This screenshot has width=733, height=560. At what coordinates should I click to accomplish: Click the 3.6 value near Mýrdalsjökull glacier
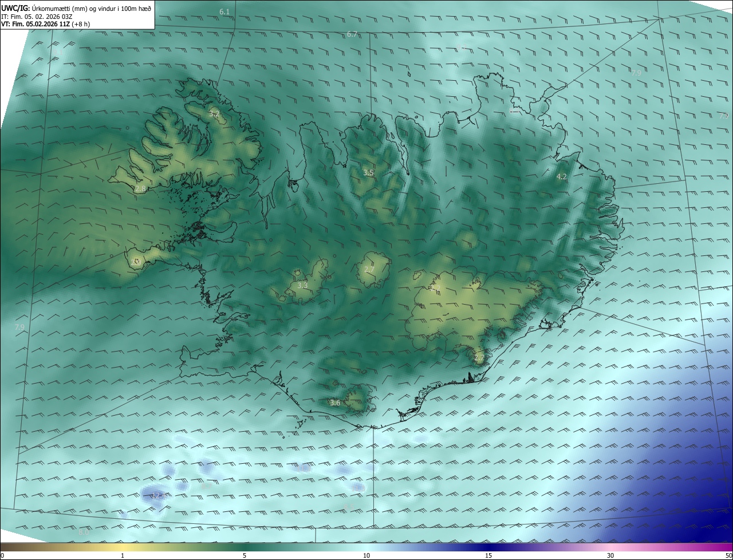click(x=335, y=403)
